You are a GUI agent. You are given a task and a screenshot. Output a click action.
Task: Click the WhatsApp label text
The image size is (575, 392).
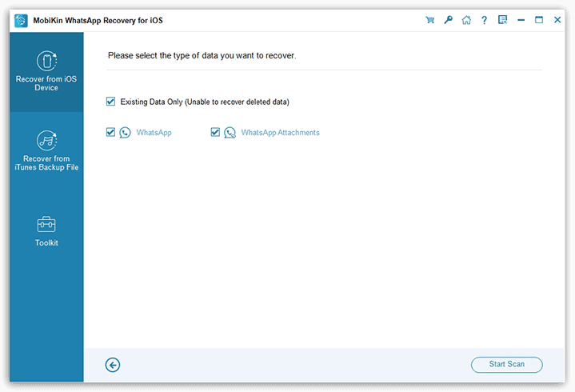click(x=154, y=133)
